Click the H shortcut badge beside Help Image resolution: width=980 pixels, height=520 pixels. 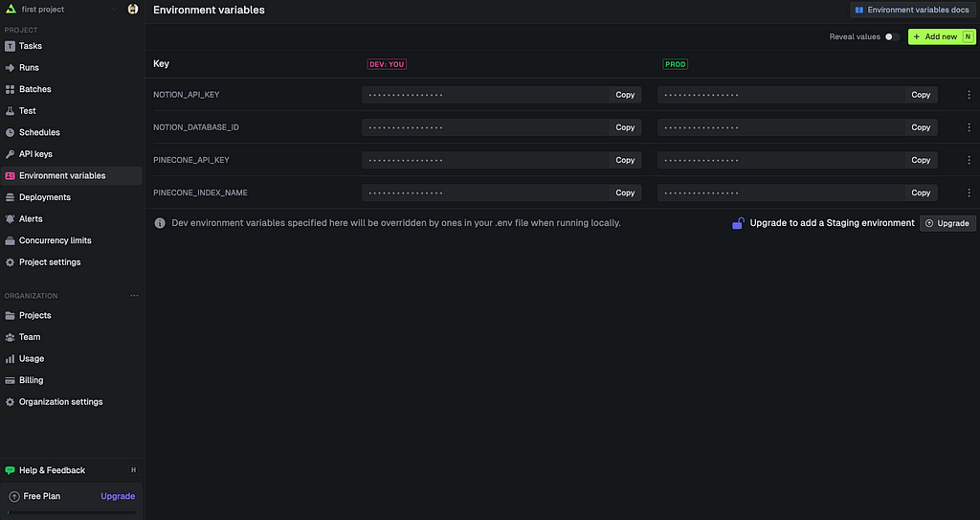[133, 470]
